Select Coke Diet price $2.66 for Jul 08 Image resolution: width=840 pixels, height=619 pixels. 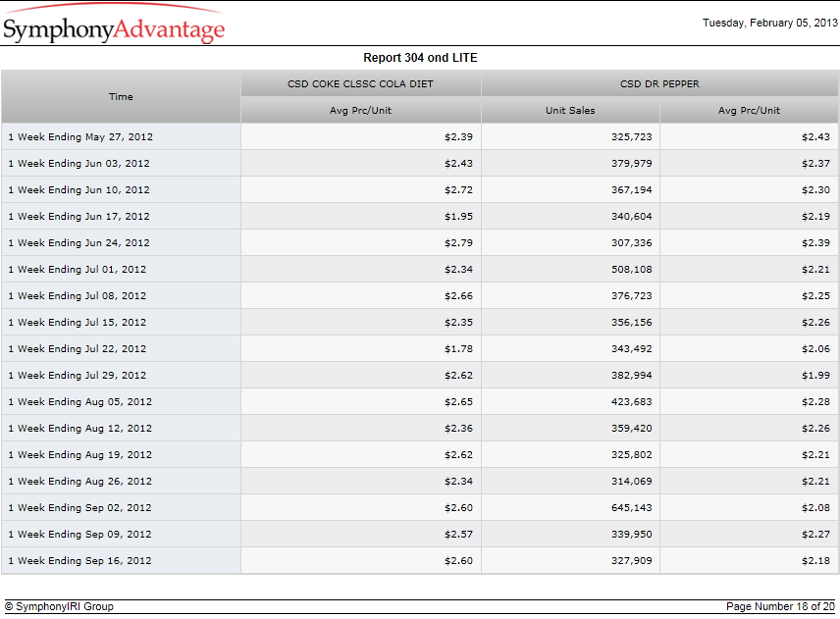[x=458, y=296]
